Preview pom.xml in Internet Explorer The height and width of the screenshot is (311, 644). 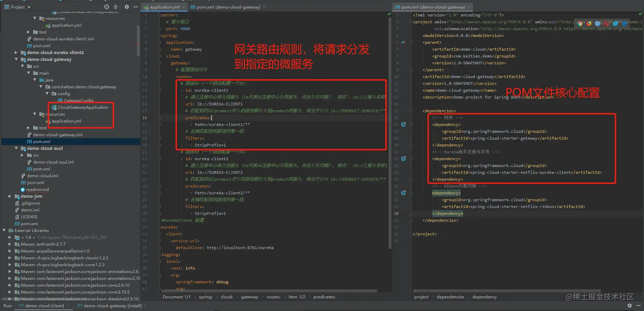coord(615,23)
